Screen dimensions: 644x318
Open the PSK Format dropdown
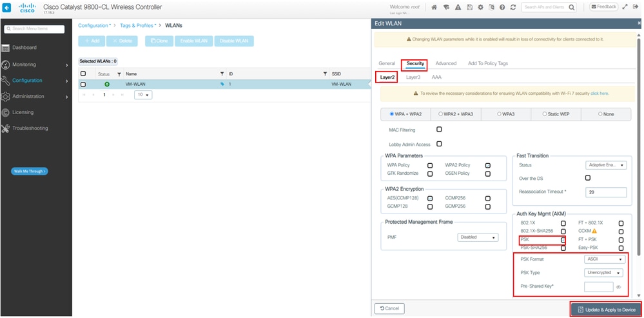tap(605, 260)
